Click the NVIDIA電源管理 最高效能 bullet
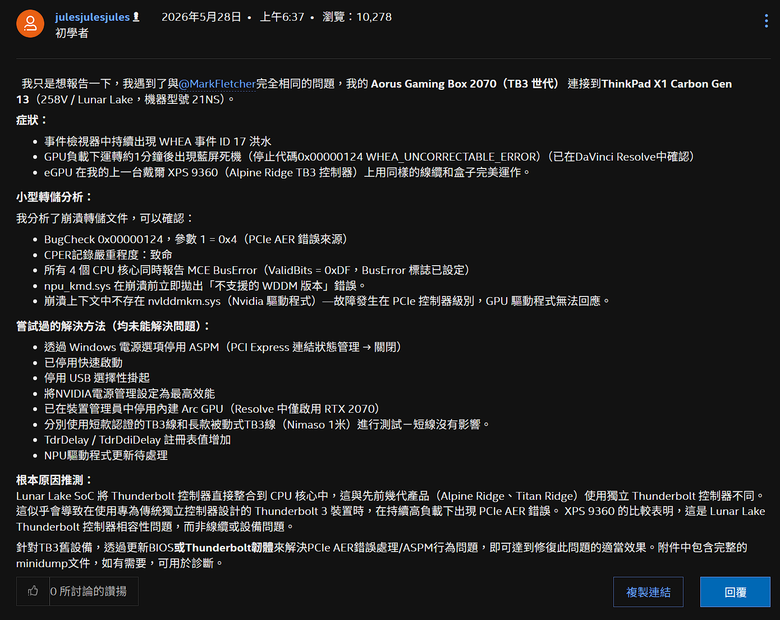The width and height of the screenshot is (780, 620). tap(129, 393)
